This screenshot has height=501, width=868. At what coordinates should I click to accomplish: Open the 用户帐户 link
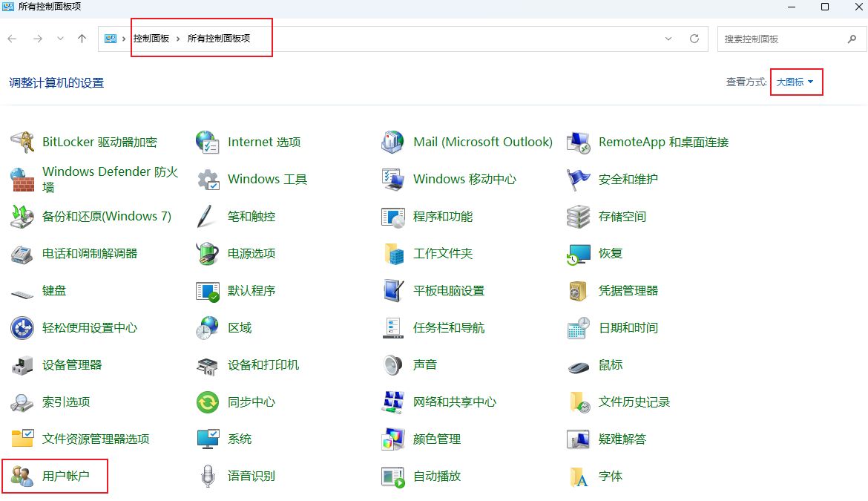pyautogui.click(x=65, y=476)
